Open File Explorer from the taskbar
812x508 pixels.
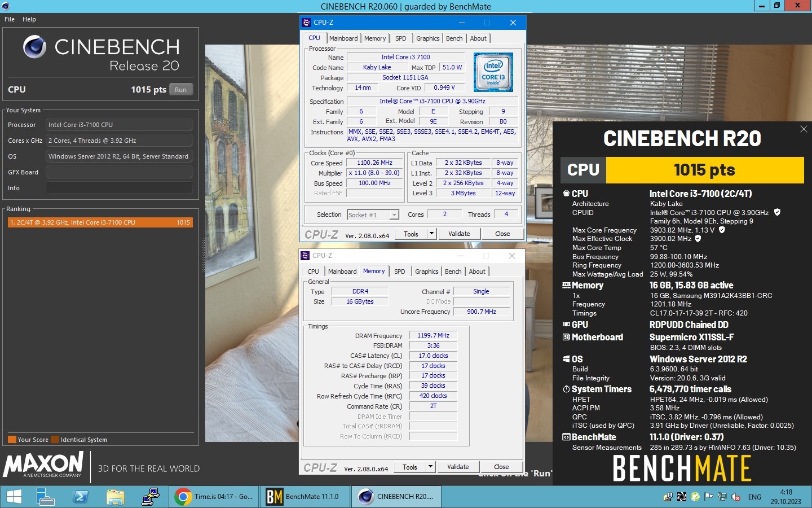pos(115,497)
